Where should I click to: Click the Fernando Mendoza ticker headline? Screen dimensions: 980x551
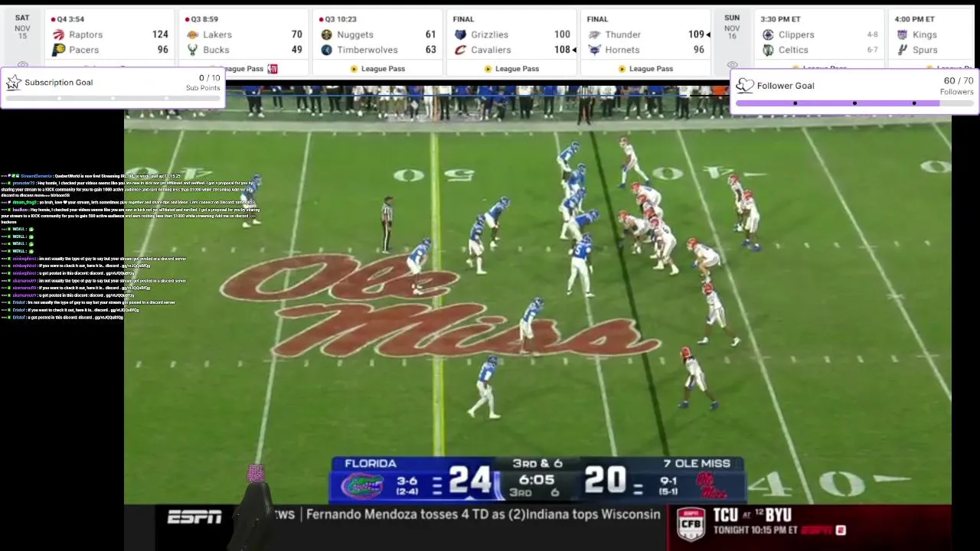tap(483, 514)
